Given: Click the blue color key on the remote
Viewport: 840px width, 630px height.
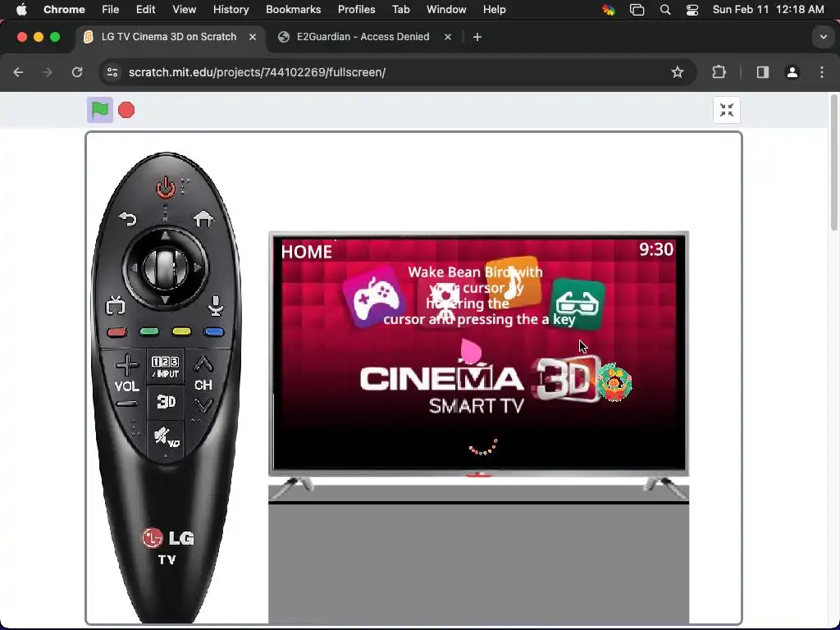Looking at the screenshot, I should tap(214, 332).
